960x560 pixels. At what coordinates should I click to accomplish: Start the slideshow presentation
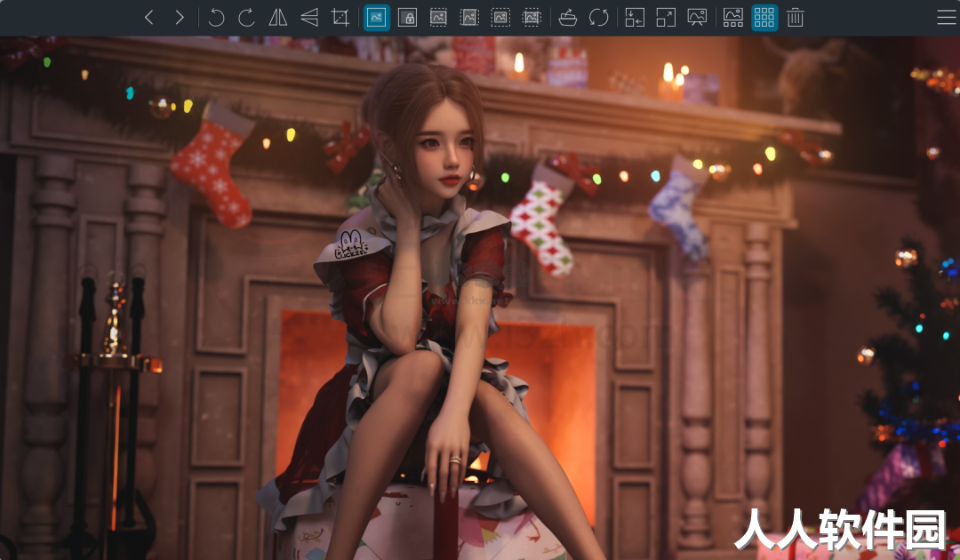[697, 18]
